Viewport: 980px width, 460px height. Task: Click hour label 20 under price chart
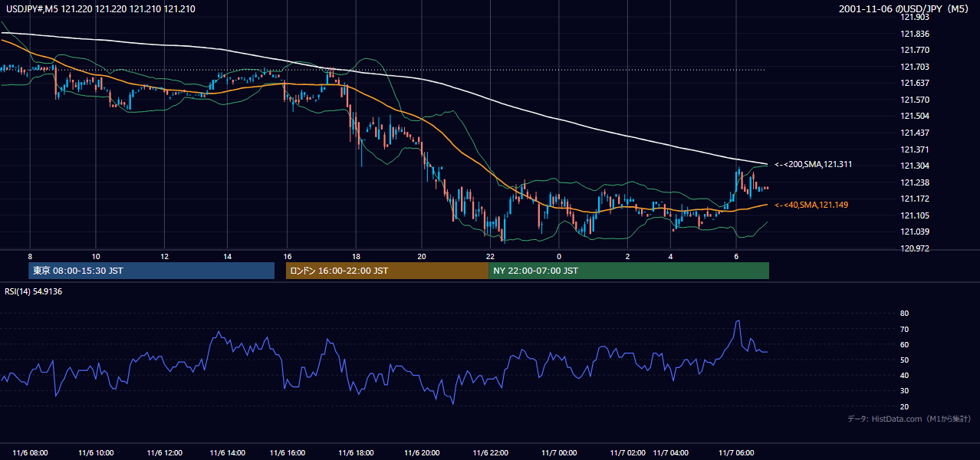(x=422, y=256)
